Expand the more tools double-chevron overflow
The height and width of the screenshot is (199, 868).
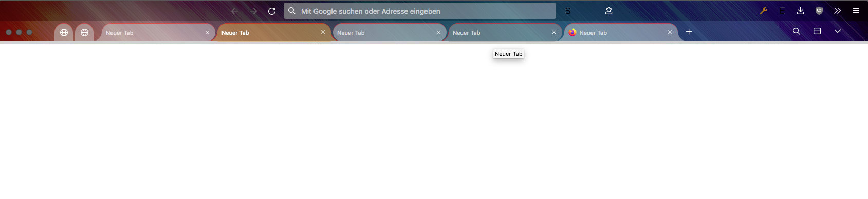click(838, 11)
